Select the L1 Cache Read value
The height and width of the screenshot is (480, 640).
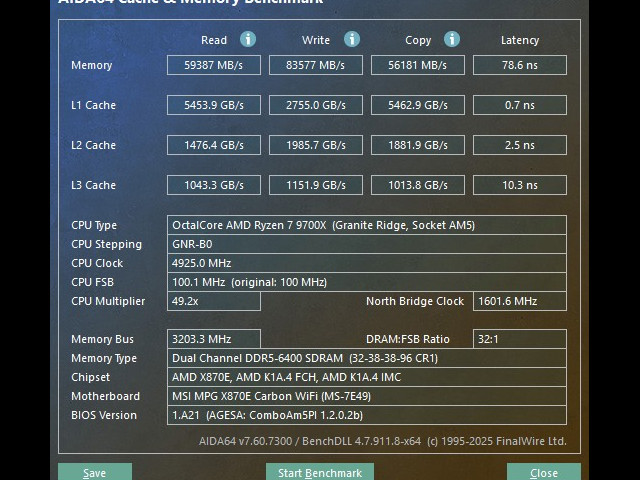214,105
